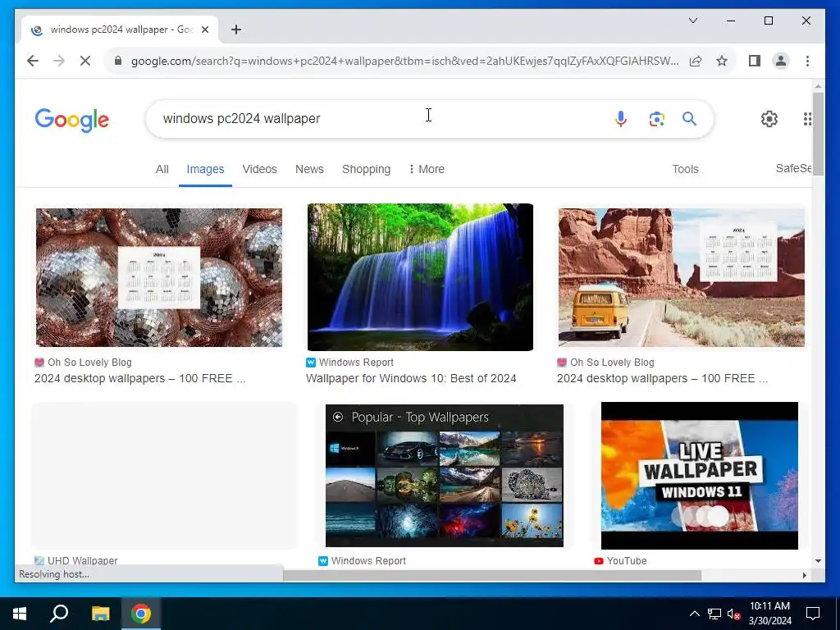Open the blue waterfall wallpaper image

(x=420, y=277)
